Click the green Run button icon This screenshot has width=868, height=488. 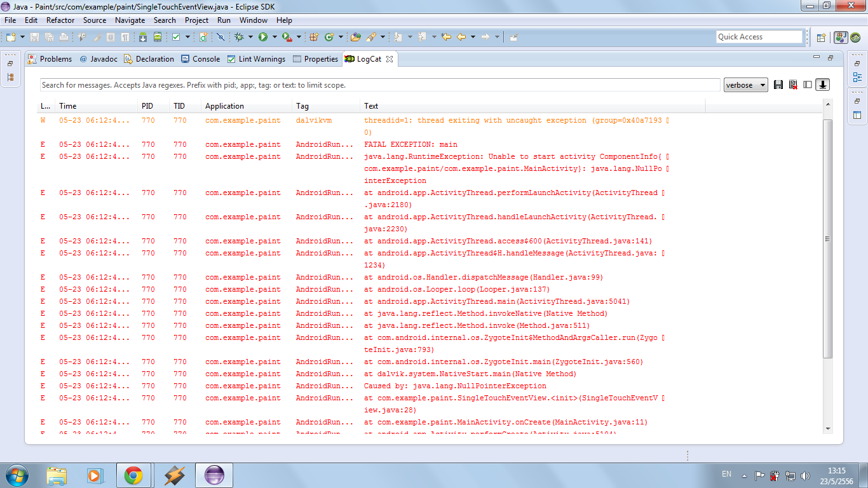click(x=262, y=37)
